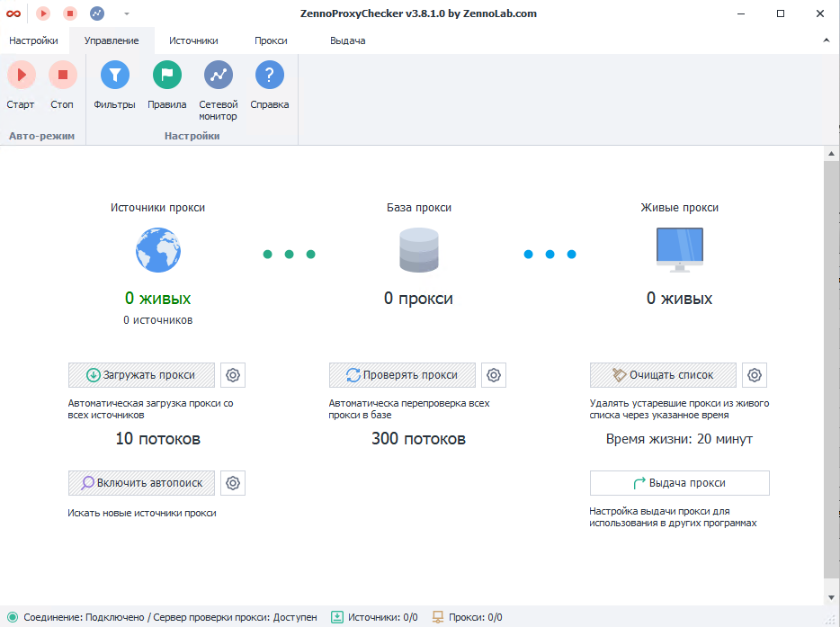Toggle Загружать прокси button
This screenshot has height=627, width=840.
(x=141, y=375)
